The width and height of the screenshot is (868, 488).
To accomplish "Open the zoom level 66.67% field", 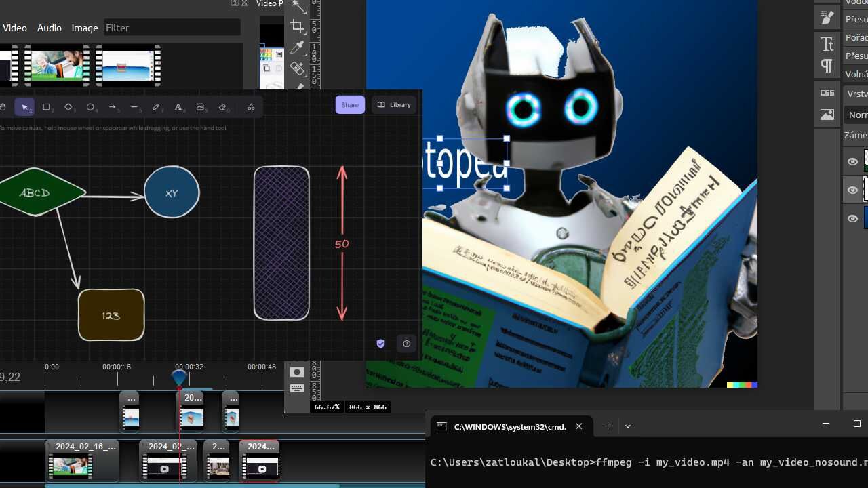I will (326, 407).
